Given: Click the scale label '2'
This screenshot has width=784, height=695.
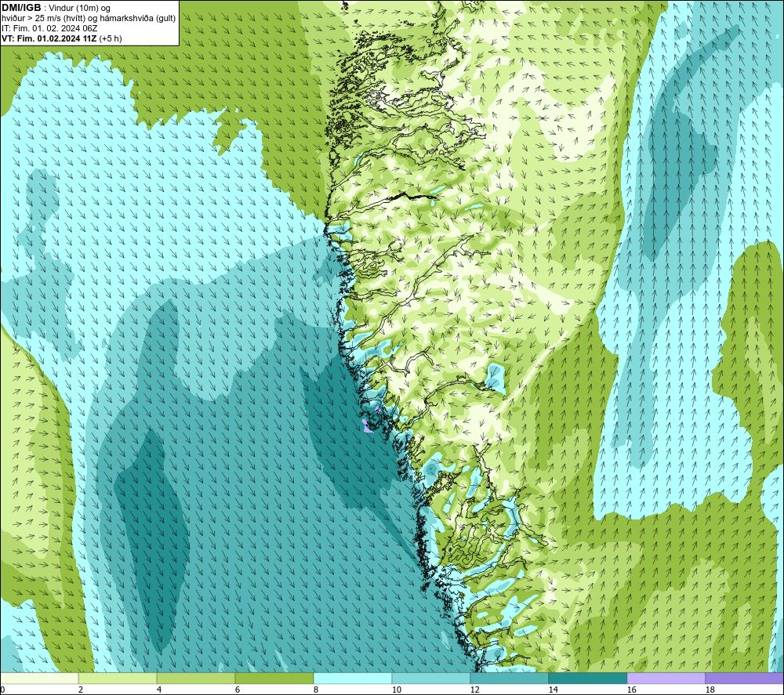Looking at the screenshot, I should 81,690.
